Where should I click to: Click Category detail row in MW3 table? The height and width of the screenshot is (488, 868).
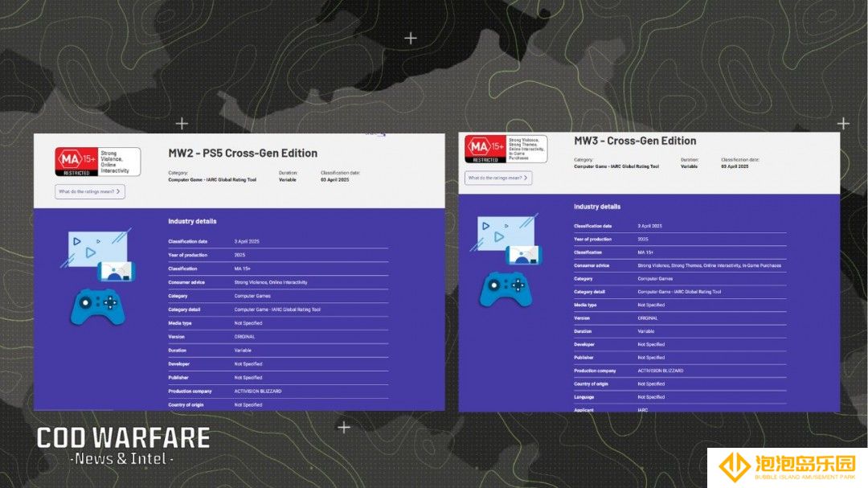pyautogui.click(x=680, y=292)
